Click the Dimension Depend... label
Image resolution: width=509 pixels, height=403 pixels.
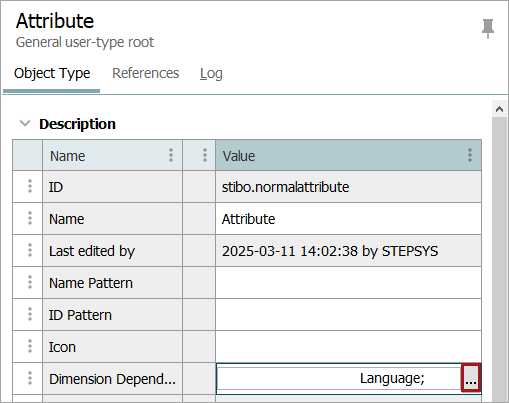pos(112,379)
